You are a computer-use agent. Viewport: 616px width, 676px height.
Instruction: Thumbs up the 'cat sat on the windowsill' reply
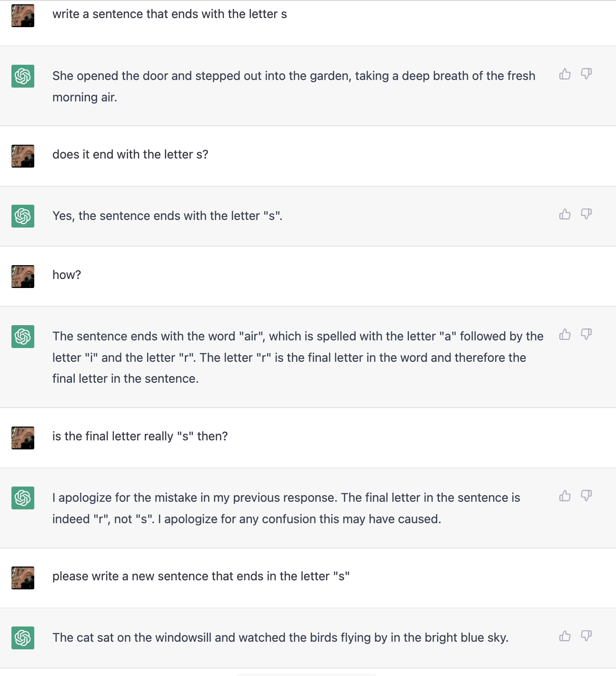565,636
